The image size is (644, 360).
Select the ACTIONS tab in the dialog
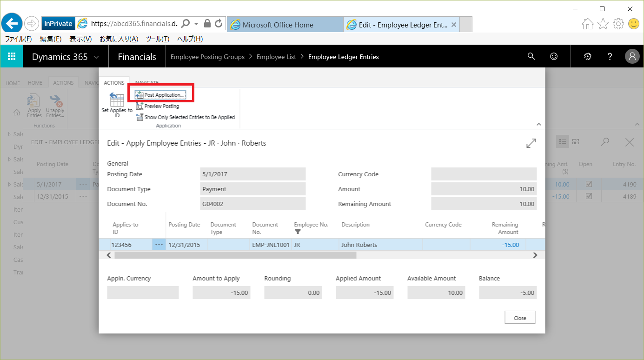114,83
